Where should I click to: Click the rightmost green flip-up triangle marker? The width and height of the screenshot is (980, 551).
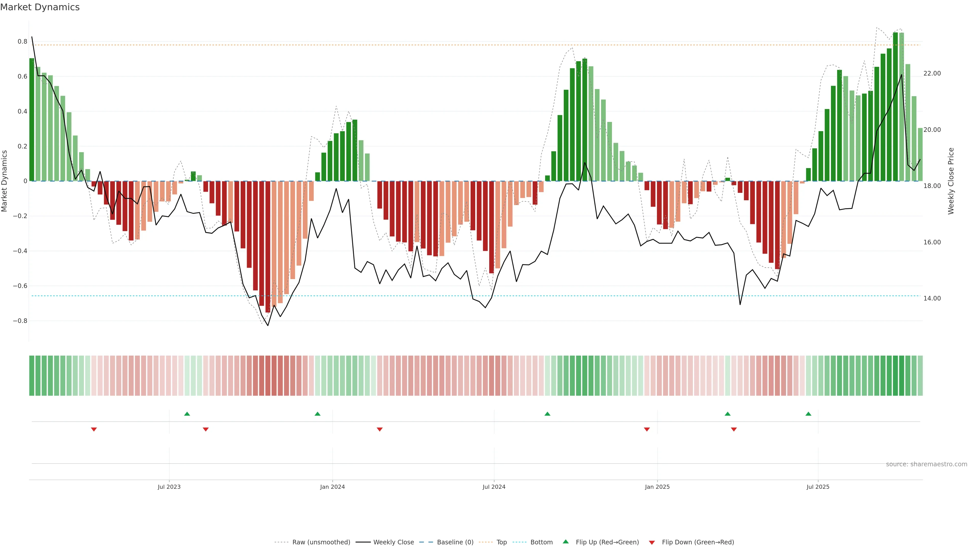(808, 414)
